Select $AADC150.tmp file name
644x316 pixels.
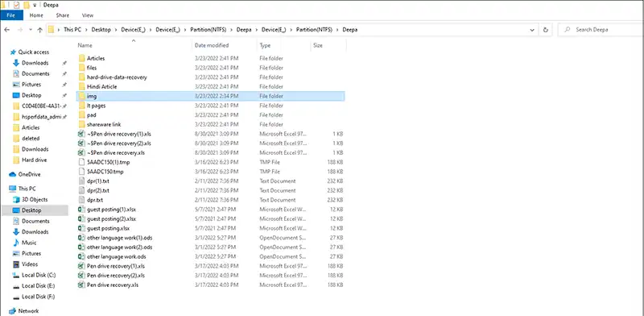coord(105,172)
